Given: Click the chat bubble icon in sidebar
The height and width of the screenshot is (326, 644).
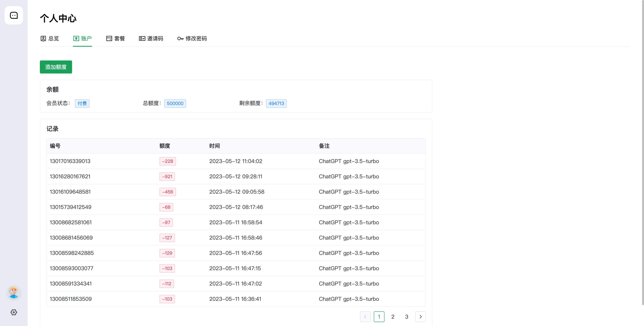Looking at the screenshot, I should [x=14, y=15].
